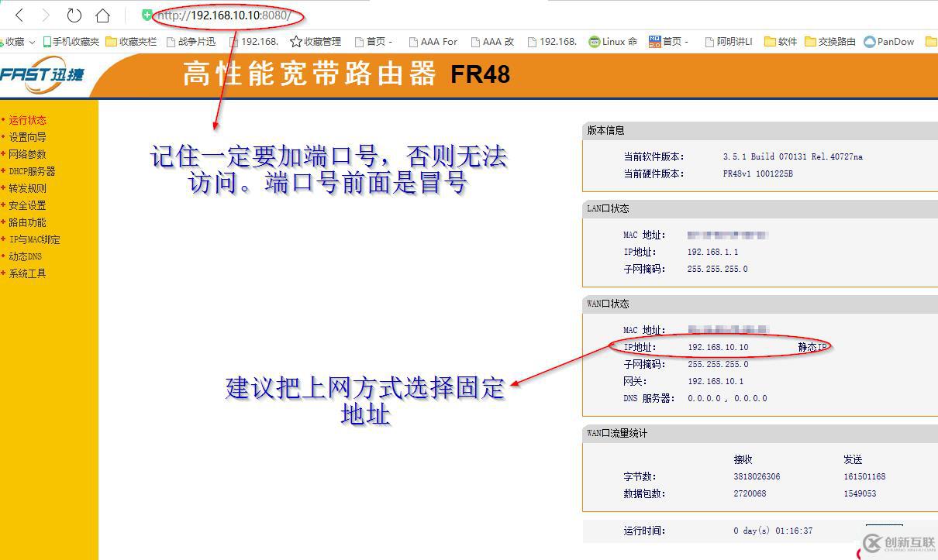Image resolution: width=938 pixels, height=560 pixels.
Task: Click the FAST 迅捷 logo
Action: click(x=42, y=75)
